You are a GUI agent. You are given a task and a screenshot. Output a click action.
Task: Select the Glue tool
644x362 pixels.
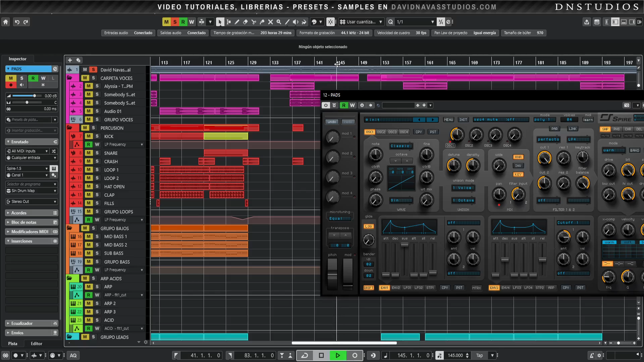tap(262, 22)
